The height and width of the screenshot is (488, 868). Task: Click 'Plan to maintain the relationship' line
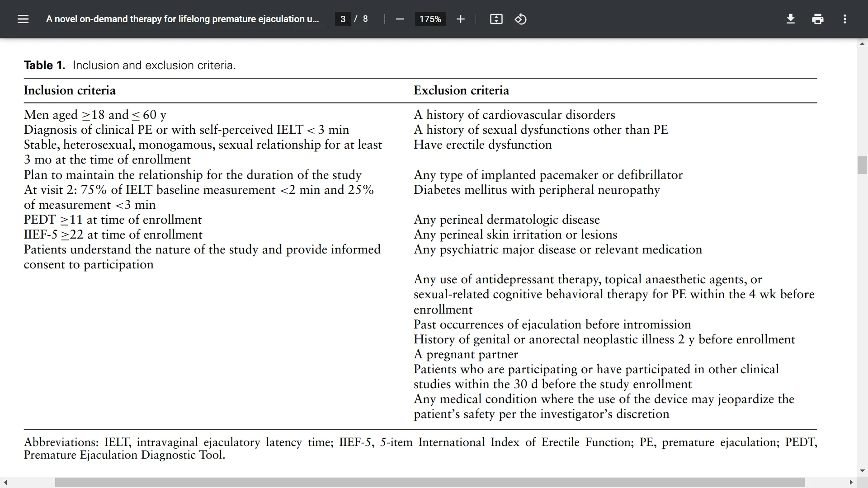point(193,175)
